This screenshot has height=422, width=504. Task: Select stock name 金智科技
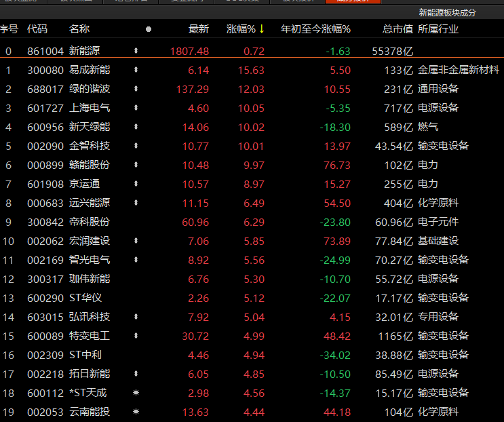(x=90, y=146)
